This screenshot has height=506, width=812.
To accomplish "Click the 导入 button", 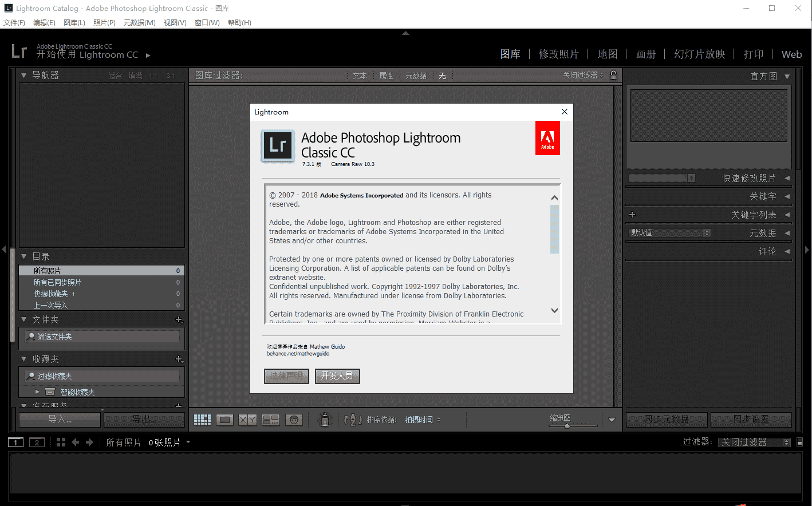I will (59, 419).
